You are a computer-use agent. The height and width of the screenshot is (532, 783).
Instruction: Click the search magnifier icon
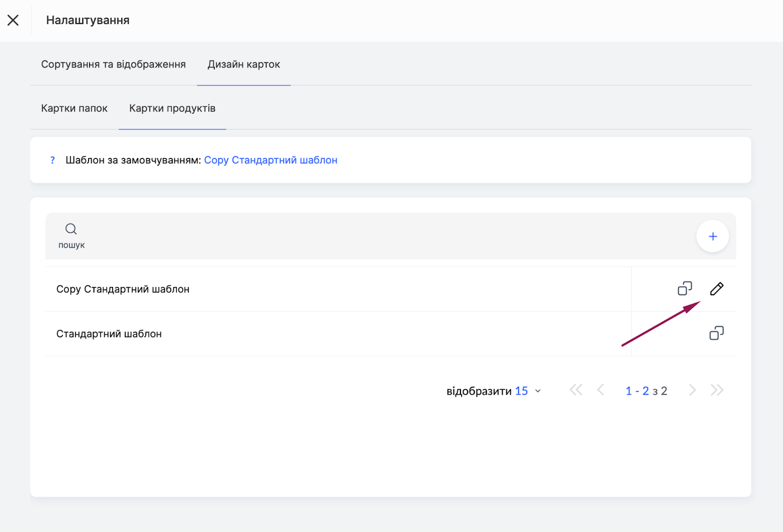click(x=71, y=229)
